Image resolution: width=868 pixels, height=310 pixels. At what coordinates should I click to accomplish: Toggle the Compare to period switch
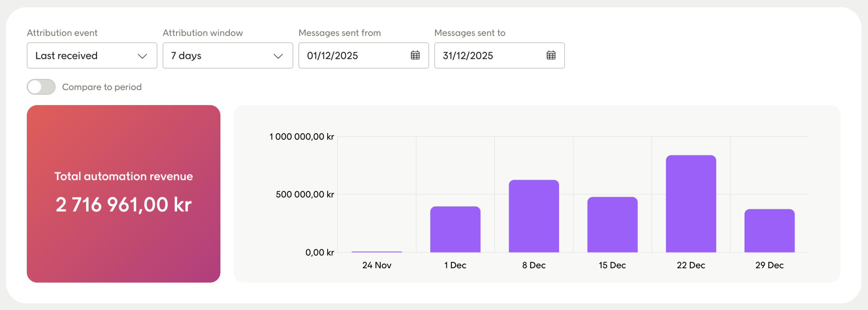pyautogui.click(x=41, y=87)
